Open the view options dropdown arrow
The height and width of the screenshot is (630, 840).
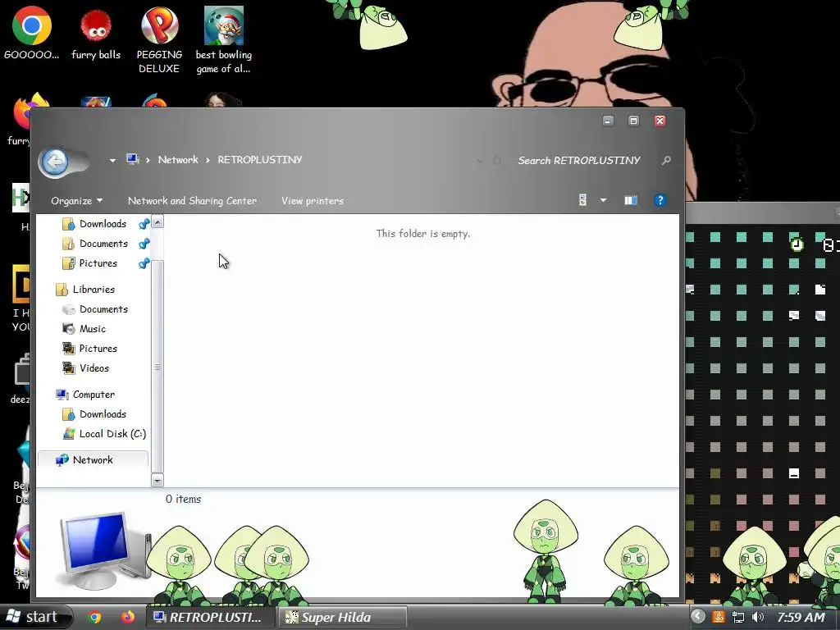603,200
